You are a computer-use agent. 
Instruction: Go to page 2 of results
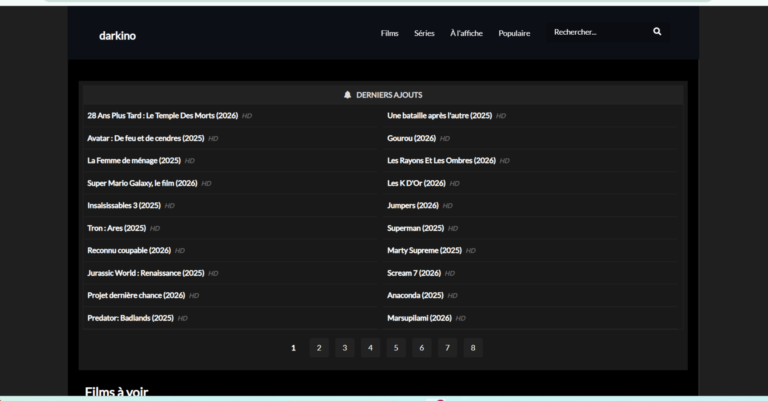point(318,347)
